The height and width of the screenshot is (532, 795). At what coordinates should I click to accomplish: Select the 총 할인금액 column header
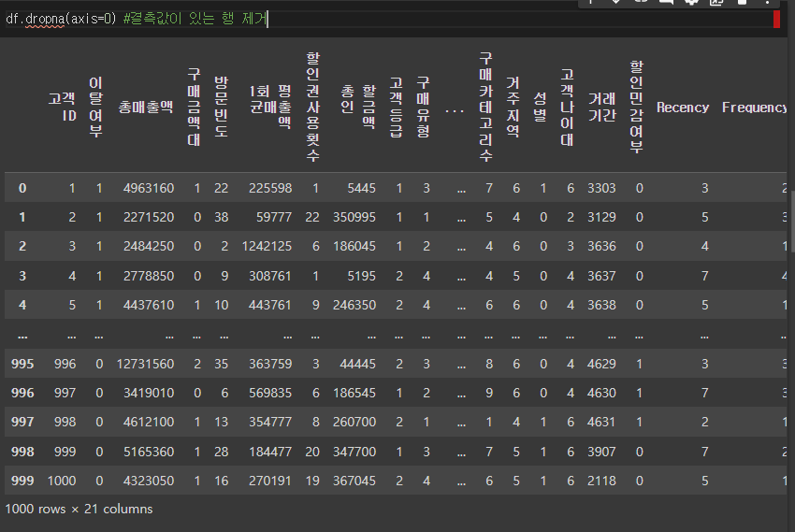click(358, 107)
